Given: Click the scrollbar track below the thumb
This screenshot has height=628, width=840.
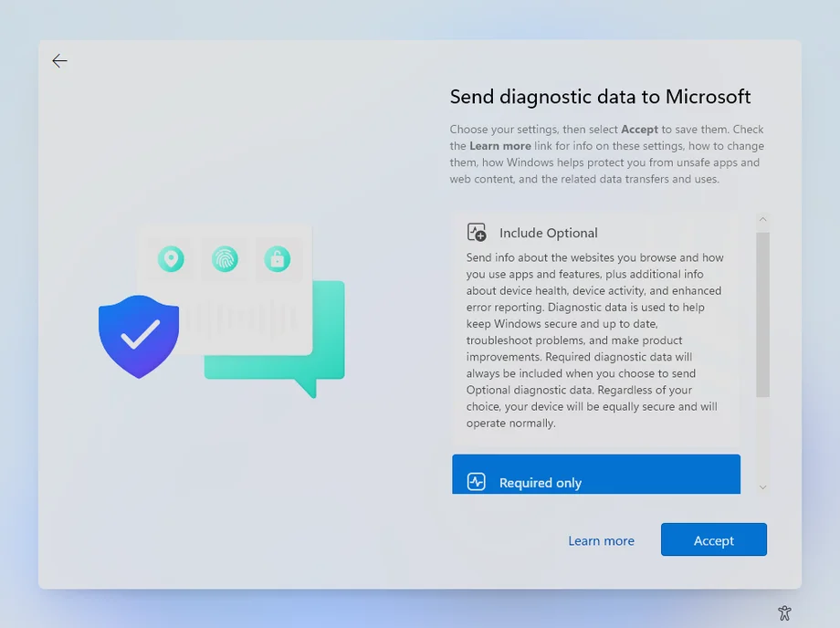Looking at the screenshot, I should coord(763,438).
